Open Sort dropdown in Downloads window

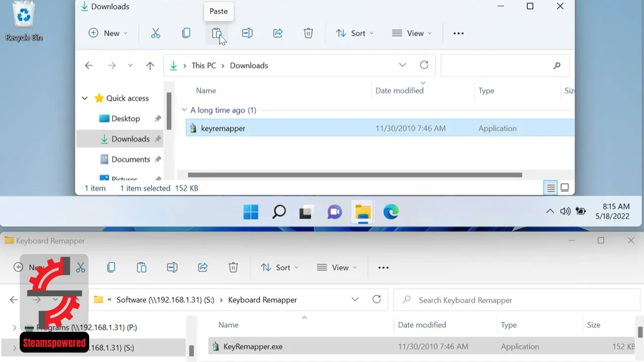pyautogui.click(x=355, y=33)
